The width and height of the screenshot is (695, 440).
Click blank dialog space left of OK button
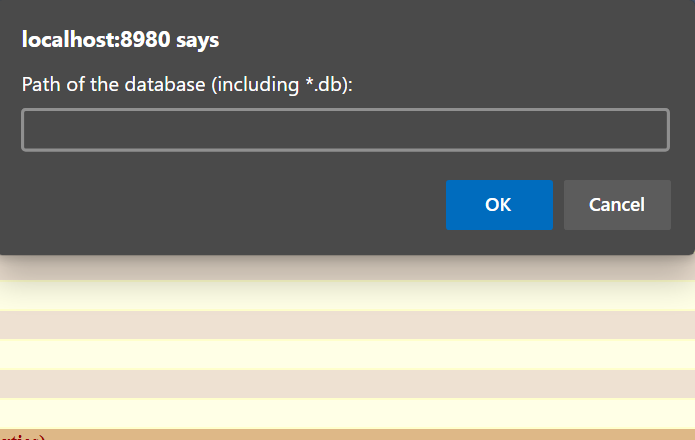230,205
